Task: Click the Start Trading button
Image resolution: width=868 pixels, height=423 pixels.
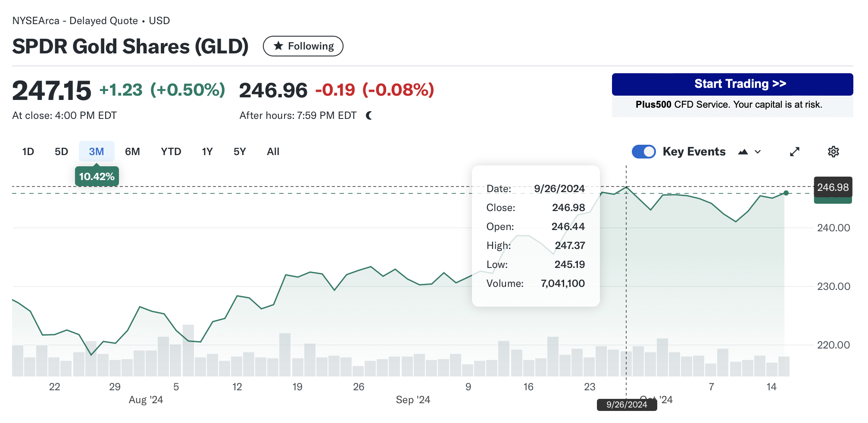Action: click(x=732, y=84)
